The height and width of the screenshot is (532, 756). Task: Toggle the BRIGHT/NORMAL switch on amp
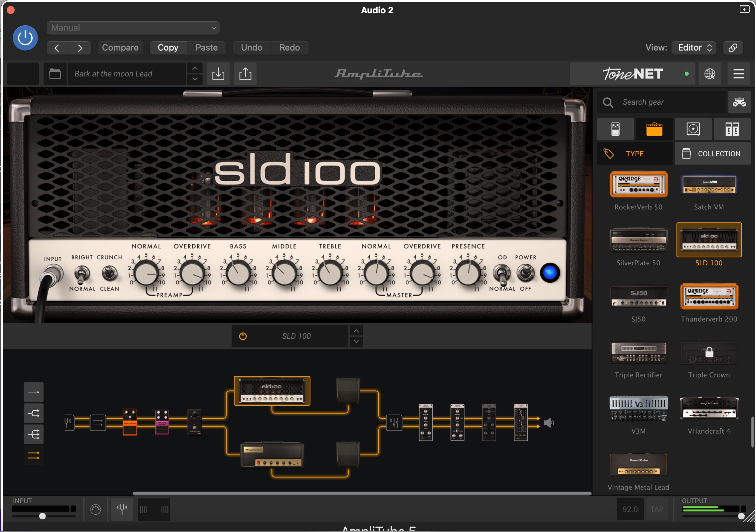tap(82, 274)
